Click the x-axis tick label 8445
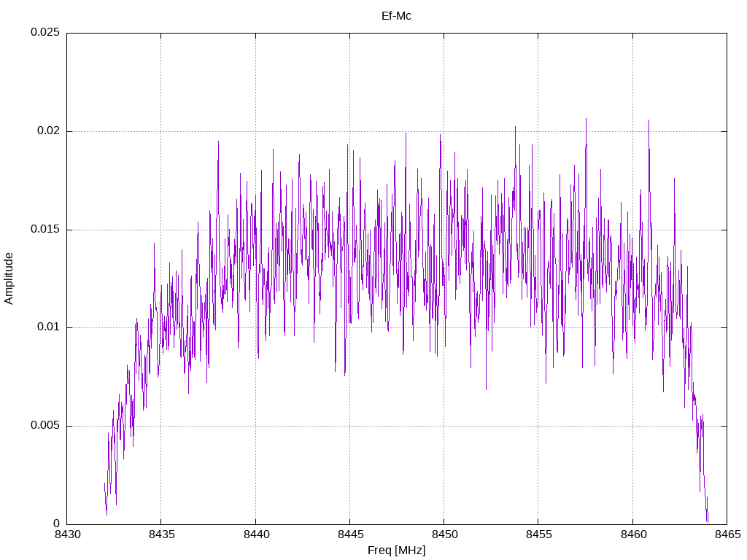 [351, 534]
